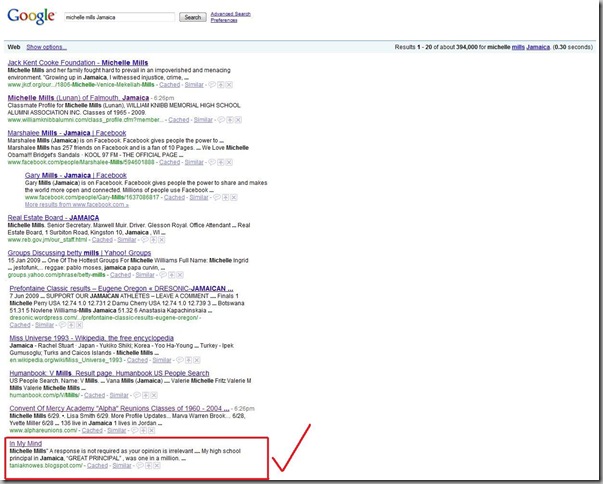Viewport: 603px width, 484px height.
Task: Comment on the Prefontaine Classic result
Action: click(x=62, y=325)
